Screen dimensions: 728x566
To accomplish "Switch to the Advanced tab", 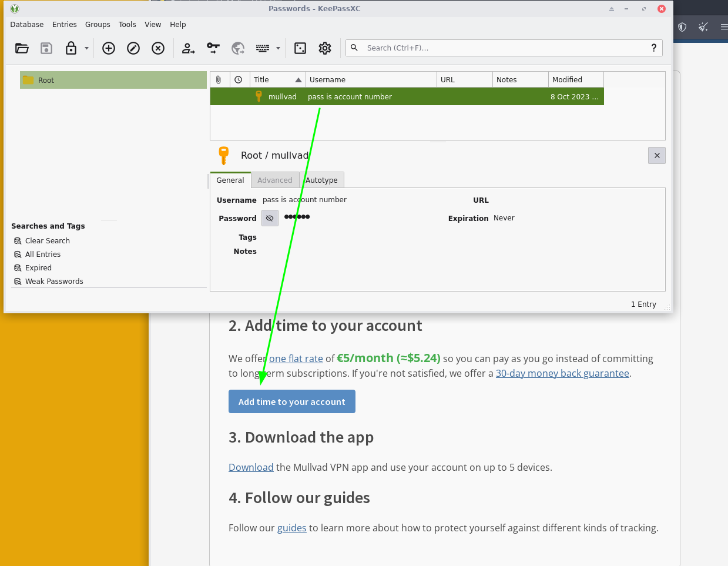I will coord(275,180).
